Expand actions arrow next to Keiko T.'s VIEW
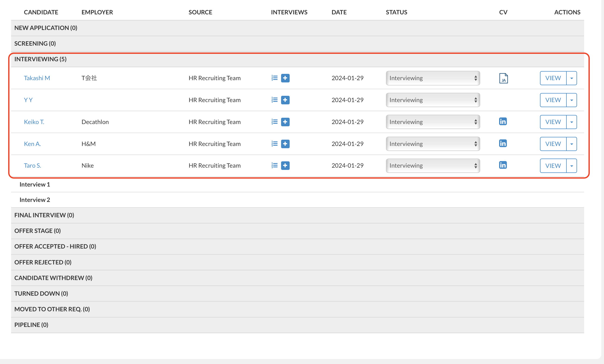The image size is (604, 364). click(571, 122)
